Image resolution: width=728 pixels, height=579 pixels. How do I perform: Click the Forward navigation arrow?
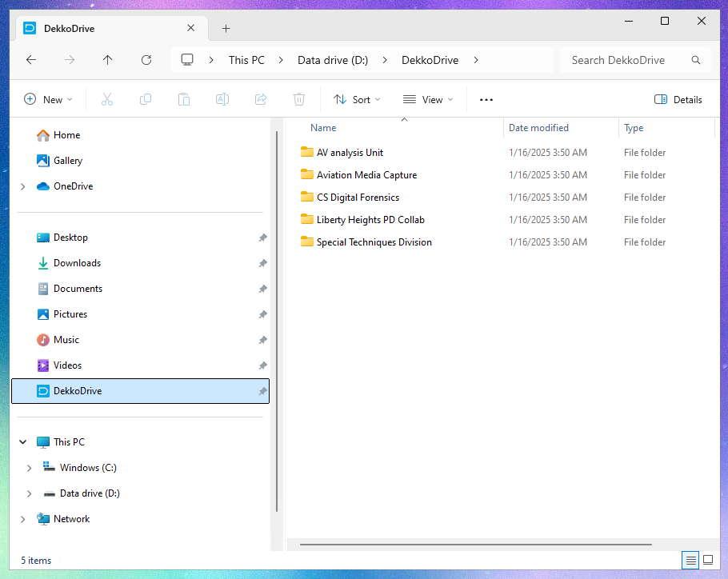pyautogui.click(x=69, y=60)
